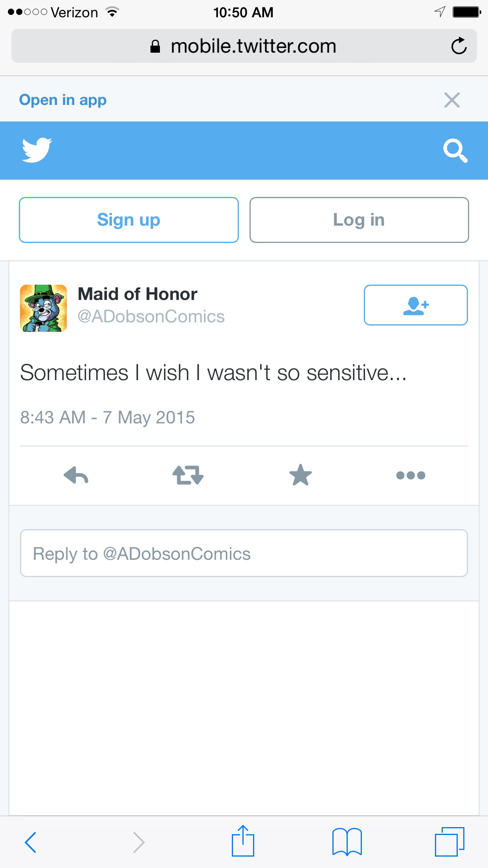Screen dimensions: 488x868
Task: Open the @ADobsonComics handle link
Action: click(x=151, y=316)
